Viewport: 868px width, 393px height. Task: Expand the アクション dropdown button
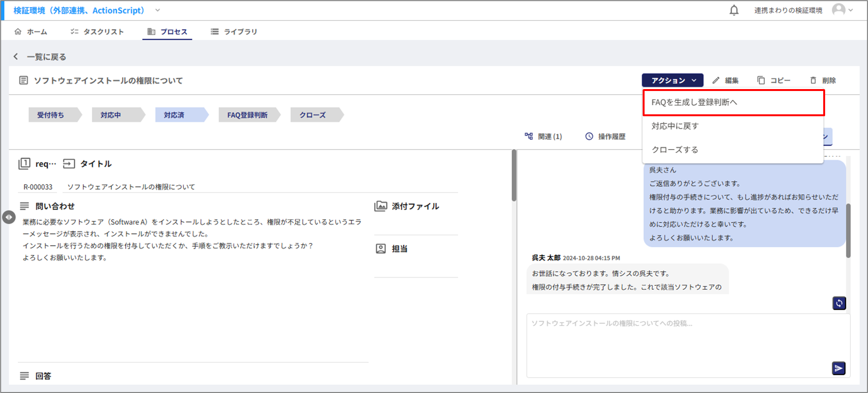[x=672, y=81]
